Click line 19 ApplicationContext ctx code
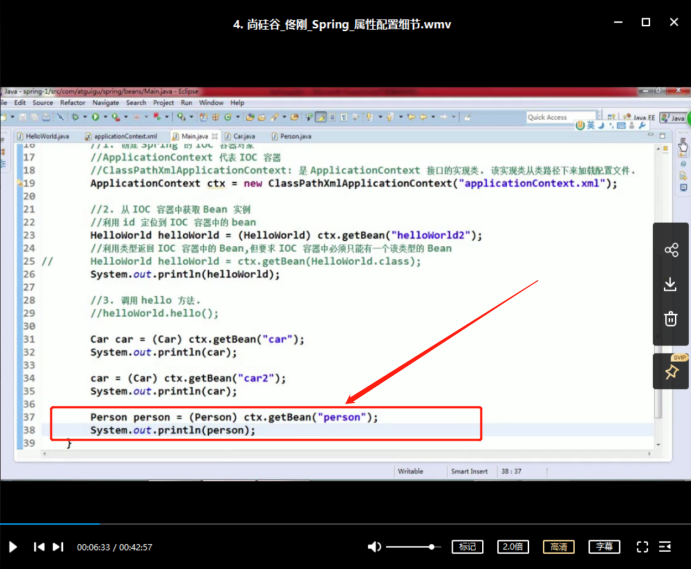This screenshot has height=569, width=692. click(354, 183)
